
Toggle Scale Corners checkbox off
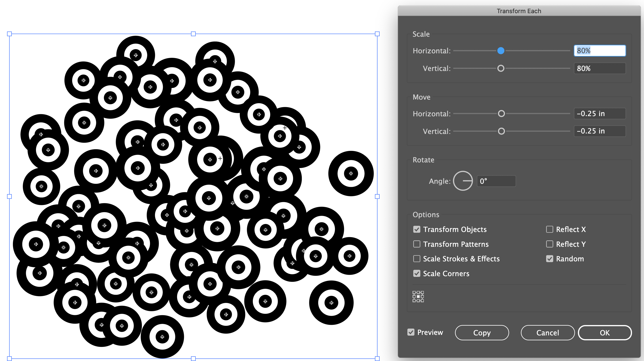coord(416,274)
